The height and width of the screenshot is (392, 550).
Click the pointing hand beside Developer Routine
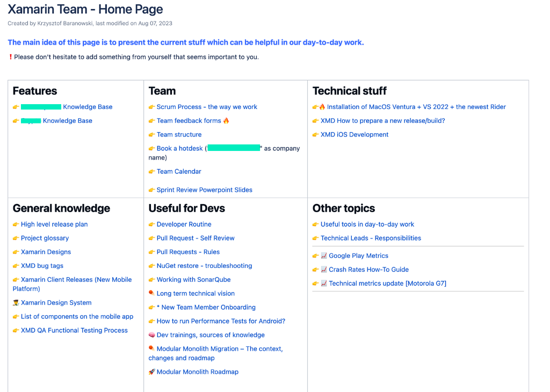[x=151, y=224]
